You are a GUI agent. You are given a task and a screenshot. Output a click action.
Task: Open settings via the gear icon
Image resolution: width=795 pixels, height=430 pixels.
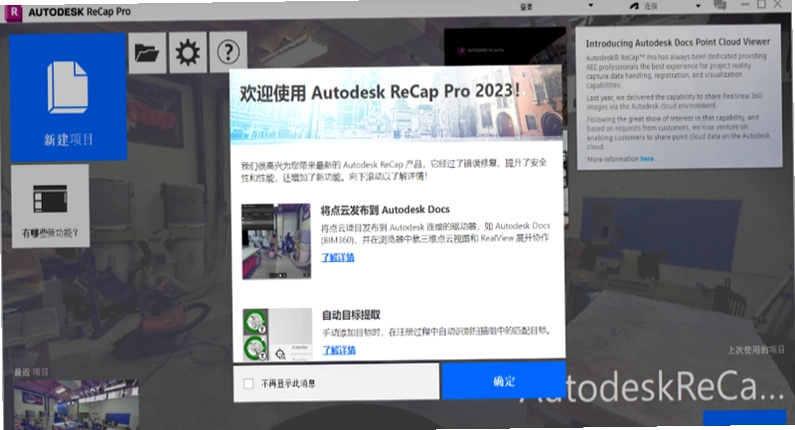click(188, 52)
